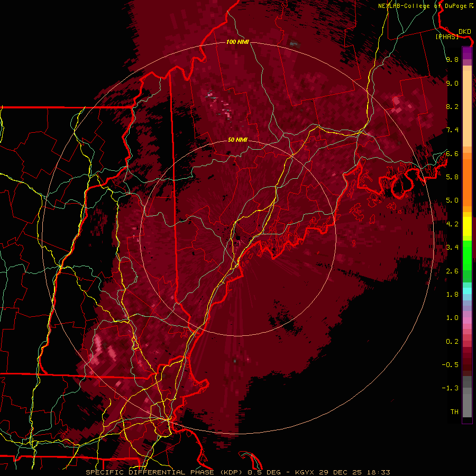Click the 29 DEC 25 date text
476x476 pixels.
(x=340, y=472)
